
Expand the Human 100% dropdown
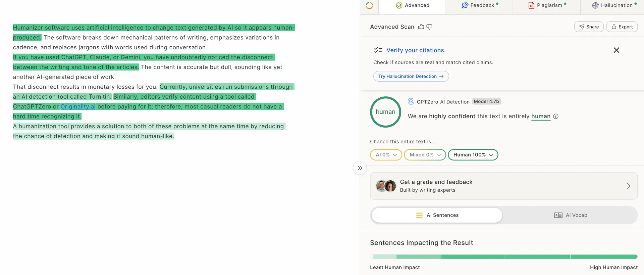pyautogui.click(x=473, y=155)
